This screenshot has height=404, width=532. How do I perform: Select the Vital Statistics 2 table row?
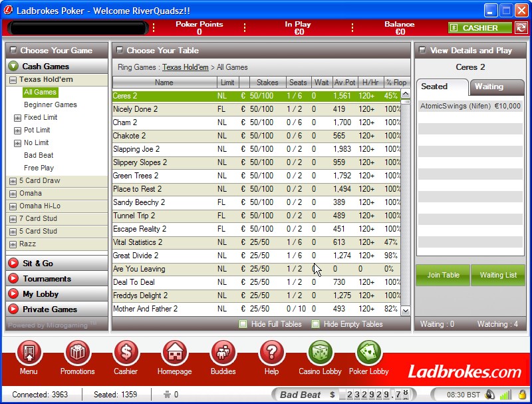[257, 242]
